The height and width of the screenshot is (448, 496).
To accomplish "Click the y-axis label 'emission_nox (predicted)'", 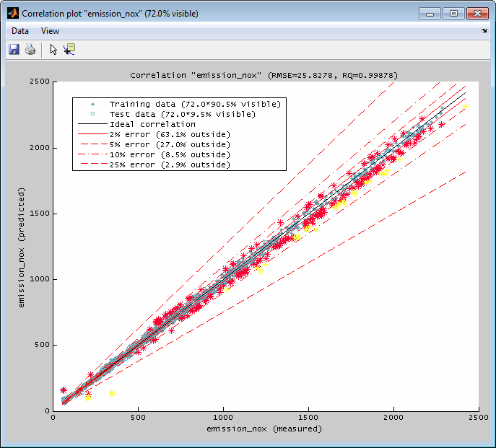I will click(x=21, y=247).
